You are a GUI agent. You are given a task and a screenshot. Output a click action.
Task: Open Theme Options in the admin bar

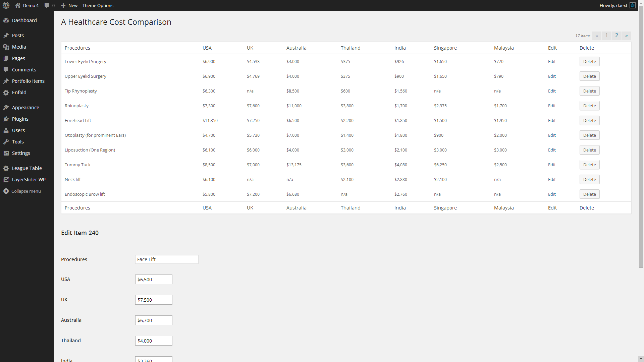[x=98, y=5]
